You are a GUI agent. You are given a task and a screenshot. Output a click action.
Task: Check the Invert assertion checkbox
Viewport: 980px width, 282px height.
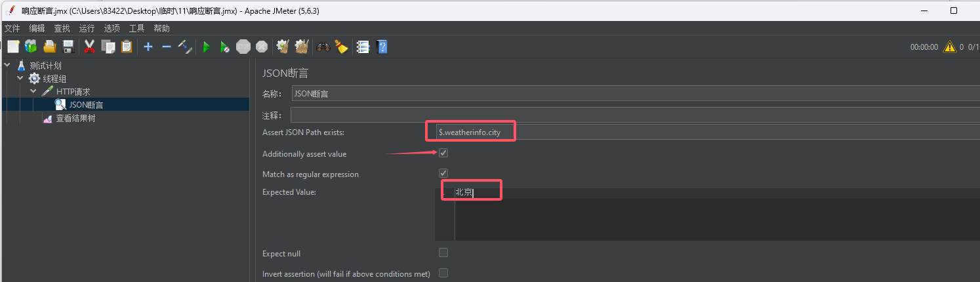pyautogui.click(x=443, y=273)
